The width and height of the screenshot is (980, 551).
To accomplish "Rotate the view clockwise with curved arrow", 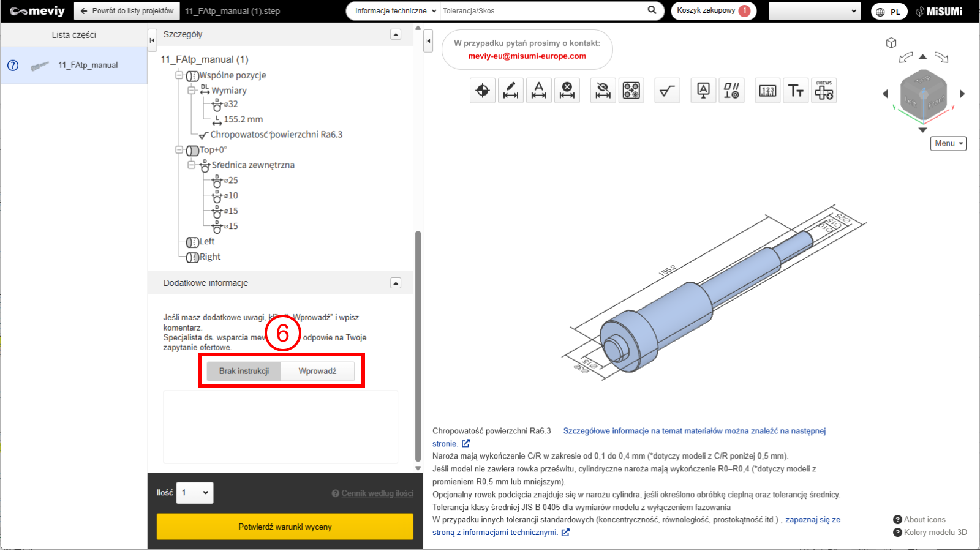I will pos(941,58).
